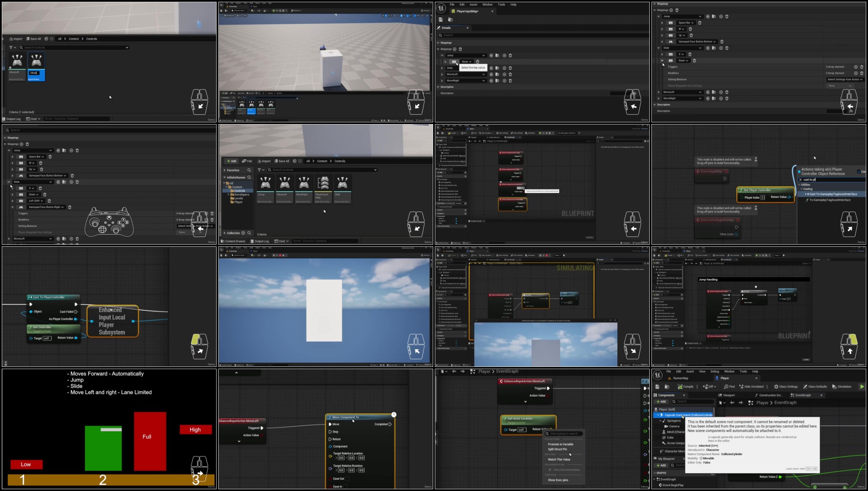Click browse-to-asset icon in PlayerInputMap editor toolbar
The width and height of the screenshot is (868, 491).
(450, 20)
